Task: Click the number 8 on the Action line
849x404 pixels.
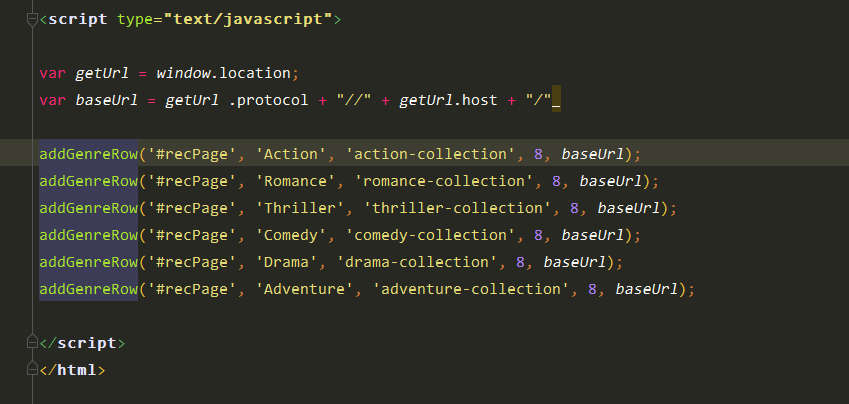Action: (x=538, y=154)
